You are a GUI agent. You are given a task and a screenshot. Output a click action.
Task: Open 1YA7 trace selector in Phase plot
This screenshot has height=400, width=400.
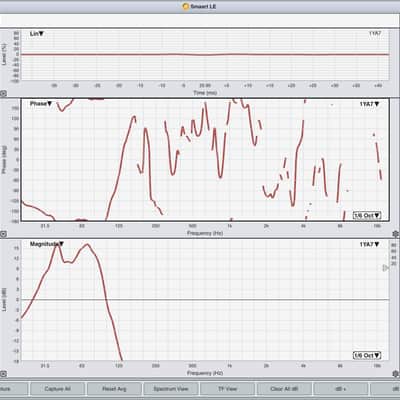(369, 104)
